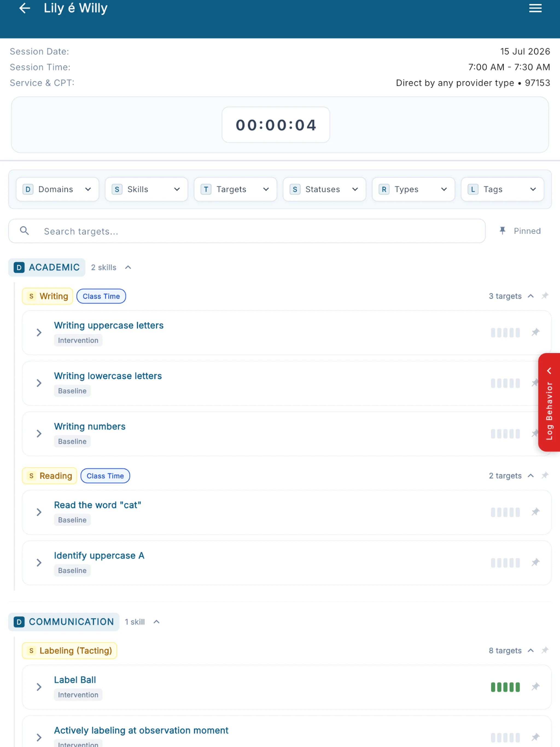Pin the Read the word "cat" target
Image resolution: width=560 pixels, height=747 pixels.
[535, 512]
